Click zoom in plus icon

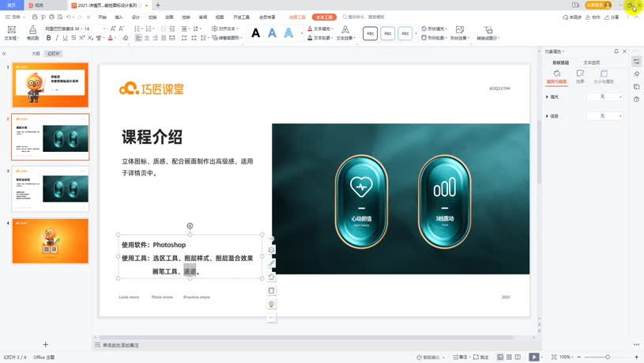pyautogui.click(x=636, y=357)
